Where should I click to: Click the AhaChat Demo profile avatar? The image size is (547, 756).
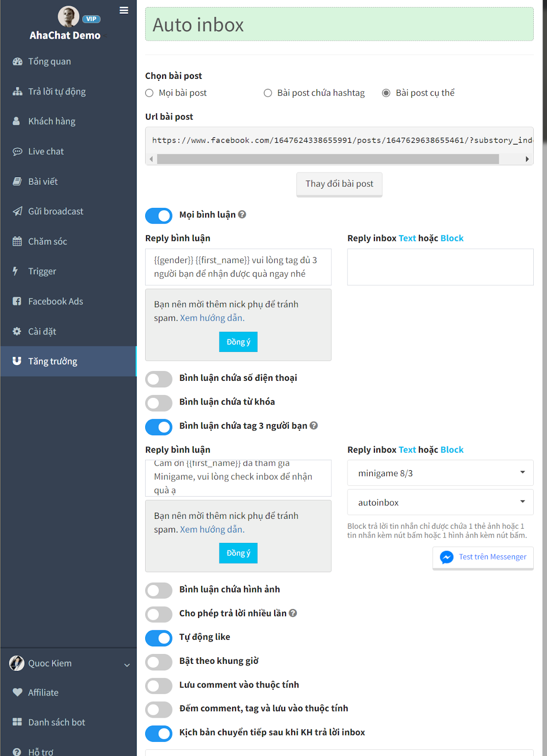[69, 17]
